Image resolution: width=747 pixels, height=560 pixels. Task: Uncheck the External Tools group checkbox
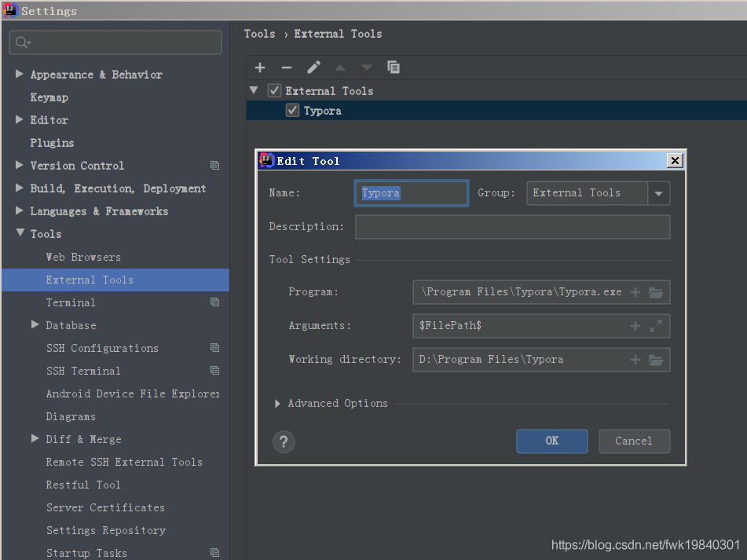[x=274, y=90]
